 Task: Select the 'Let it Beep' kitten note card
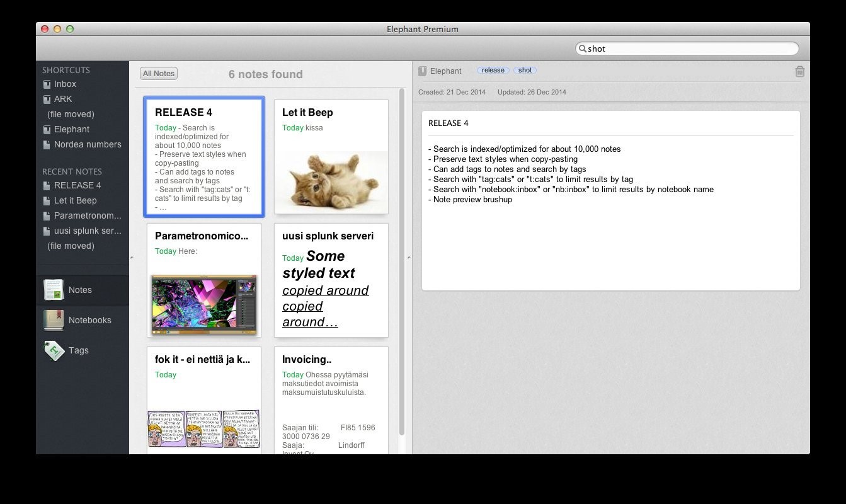click(x=331, y=157)
